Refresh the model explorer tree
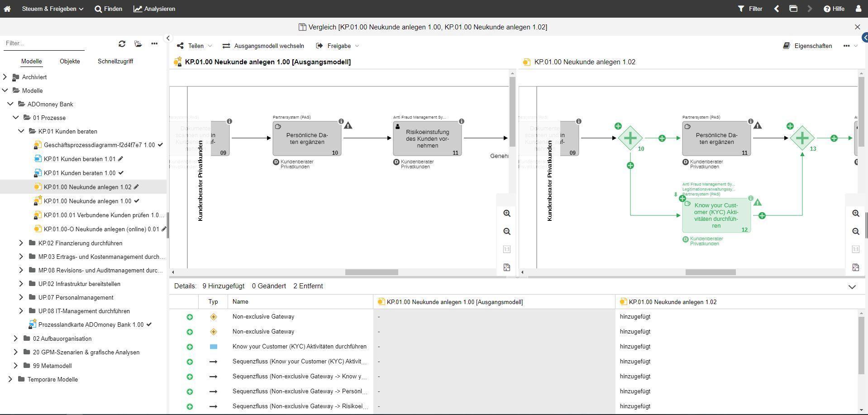 click(122, 43)
